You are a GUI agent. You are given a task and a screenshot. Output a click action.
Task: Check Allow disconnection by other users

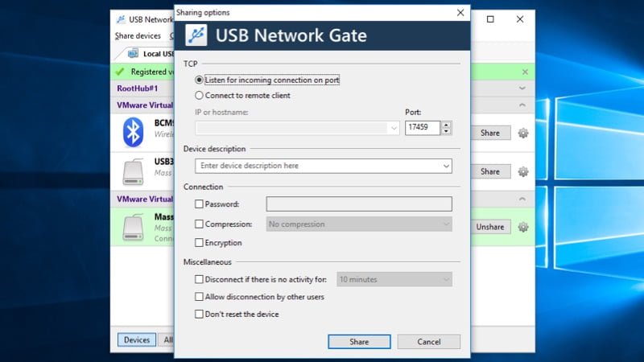point(199,297)
